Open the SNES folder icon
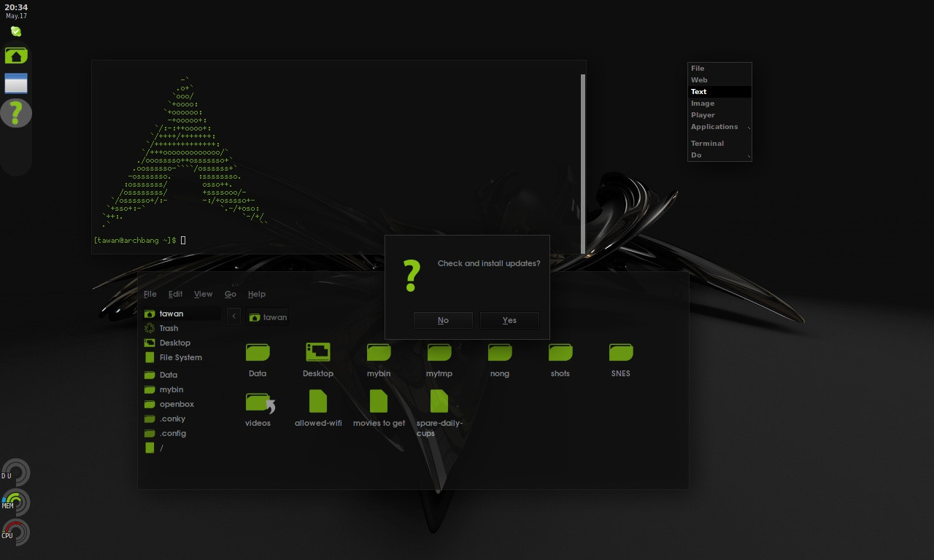Image resolution: width=934 pixels, height=560 pixels. [621, 353]
